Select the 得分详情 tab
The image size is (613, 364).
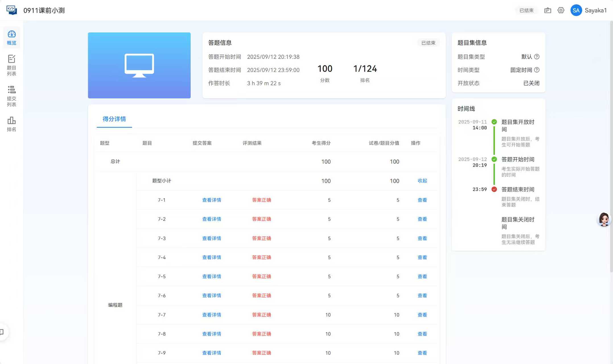point(114,119)
